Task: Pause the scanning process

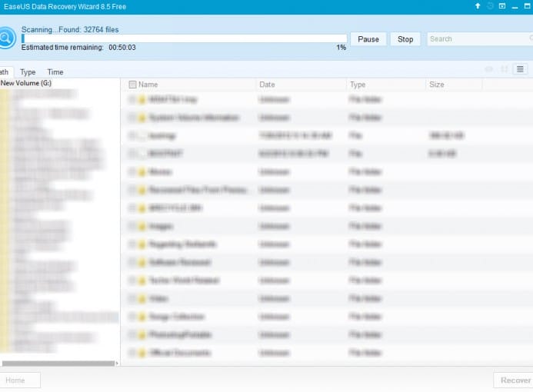Action: [x=368, y=39]
